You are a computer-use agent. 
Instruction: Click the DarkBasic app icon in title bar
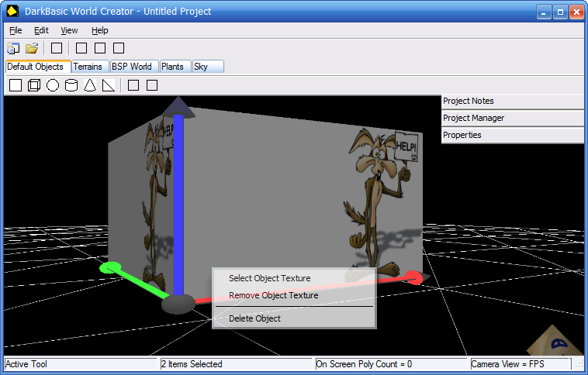coord(12,11)
